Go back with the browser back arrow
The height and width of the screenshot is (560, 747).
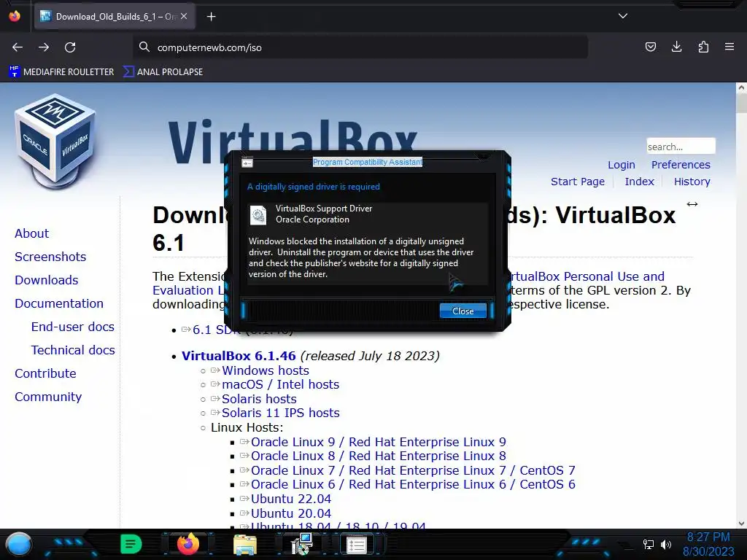point(18,47)
